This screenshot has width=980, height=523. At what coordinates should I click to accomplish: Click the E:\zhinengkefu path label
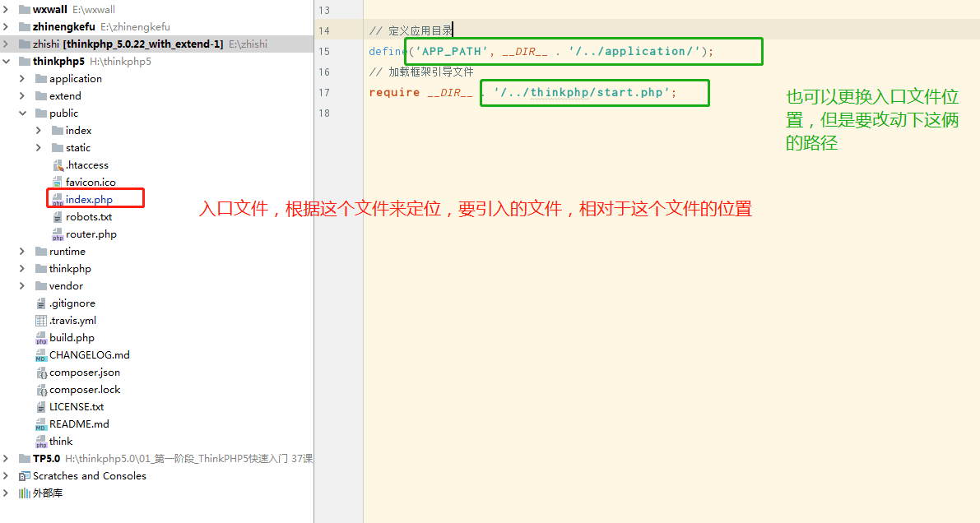click(x=135, y=27)
